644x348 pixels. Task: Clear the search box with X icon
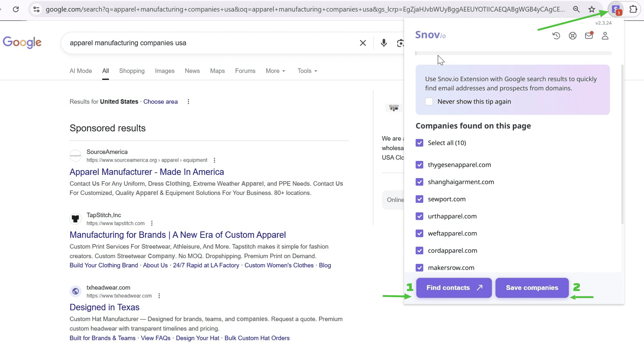[363, 43]
